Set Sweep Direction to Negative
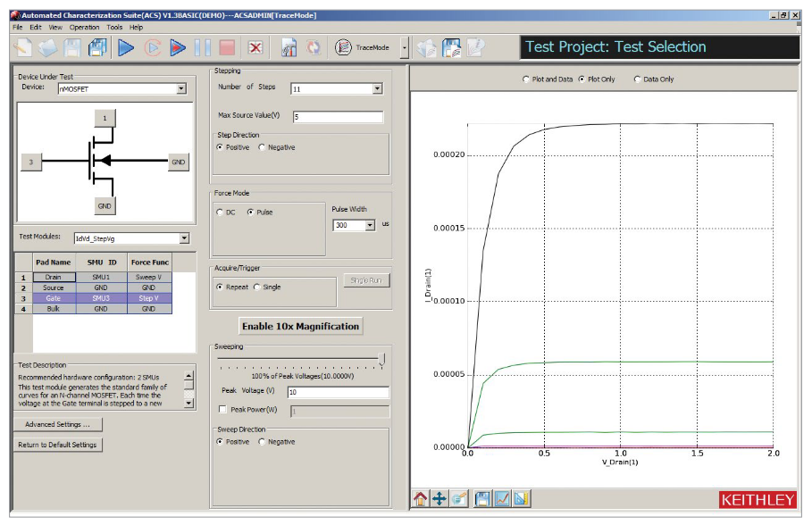Viewport: 812px width, 525px height. (x=262, y=442)
